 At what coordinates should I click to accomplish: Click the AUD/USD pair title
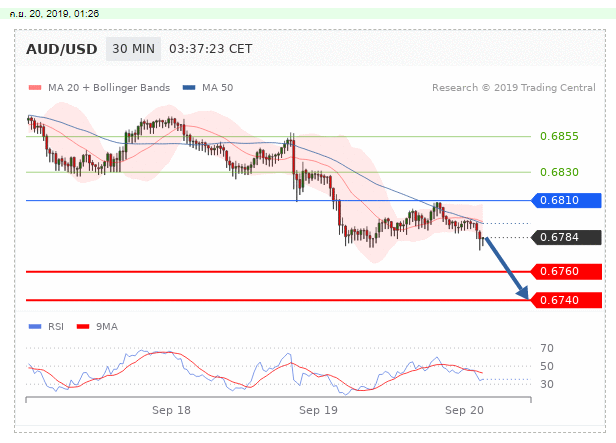(x=62, y=49)
